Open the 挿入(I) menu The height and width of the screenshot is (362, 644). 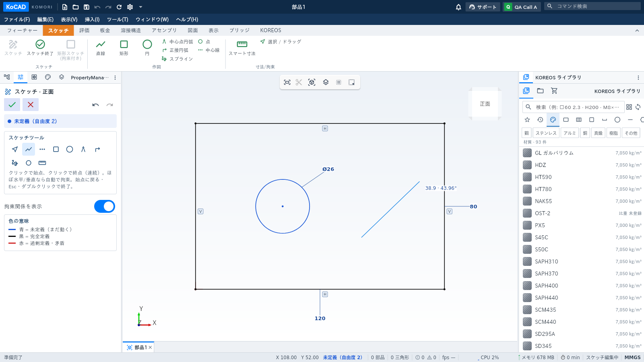(92, 19)
